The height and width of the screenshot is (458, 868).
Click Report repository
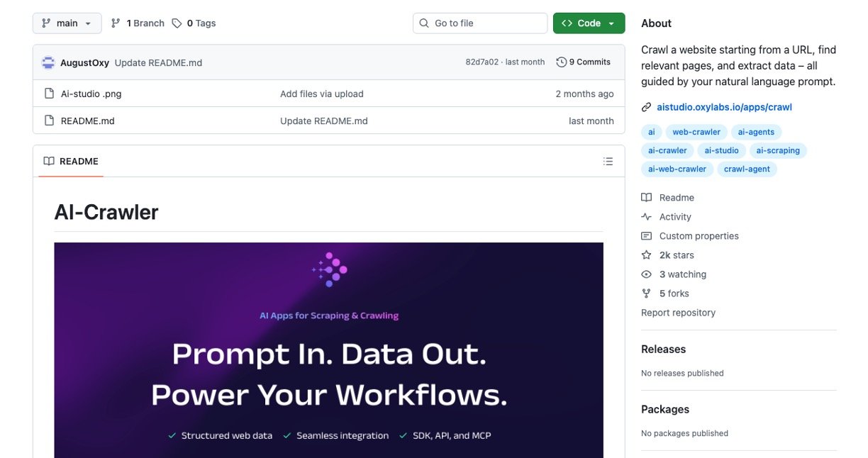point(678,312)
